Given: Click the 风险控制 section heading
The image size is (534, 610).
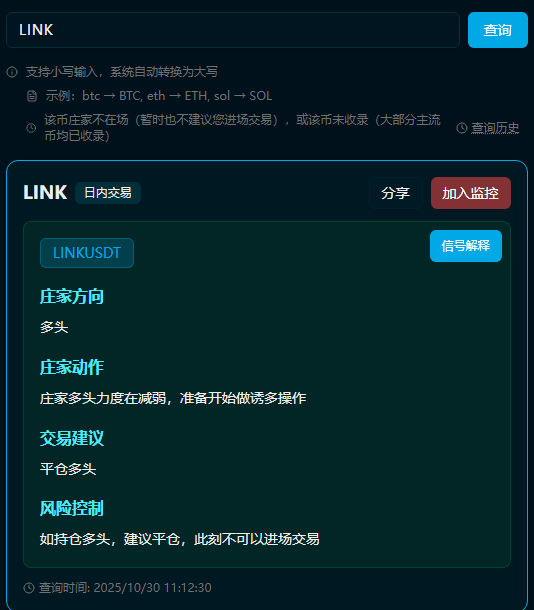Looking at the screenshot, I should click(72, 508).
